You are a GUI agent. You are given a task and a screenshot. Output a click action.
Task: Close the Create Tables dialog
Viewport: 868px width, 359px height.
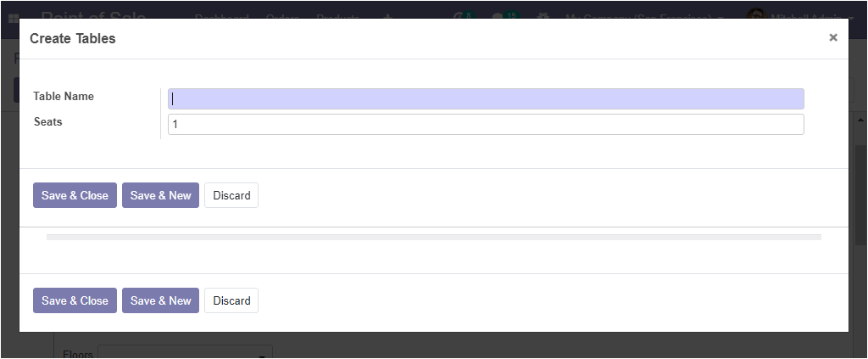pos(832,37)
